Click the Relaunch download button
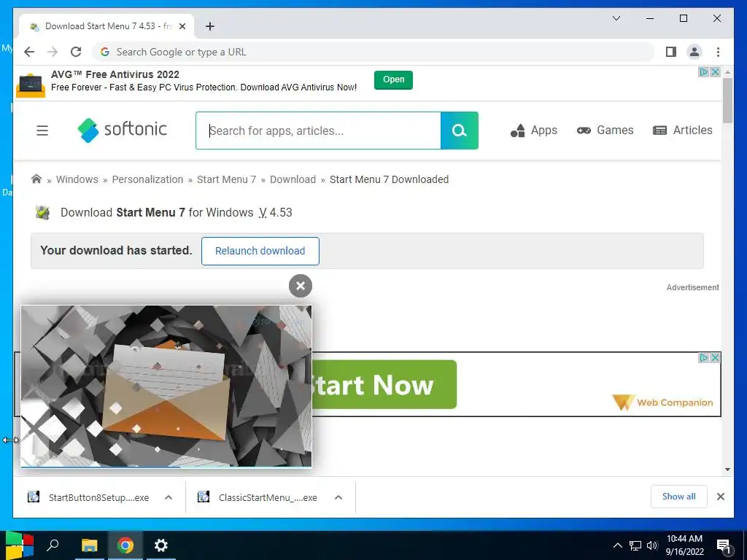 [x=260, y=251]
